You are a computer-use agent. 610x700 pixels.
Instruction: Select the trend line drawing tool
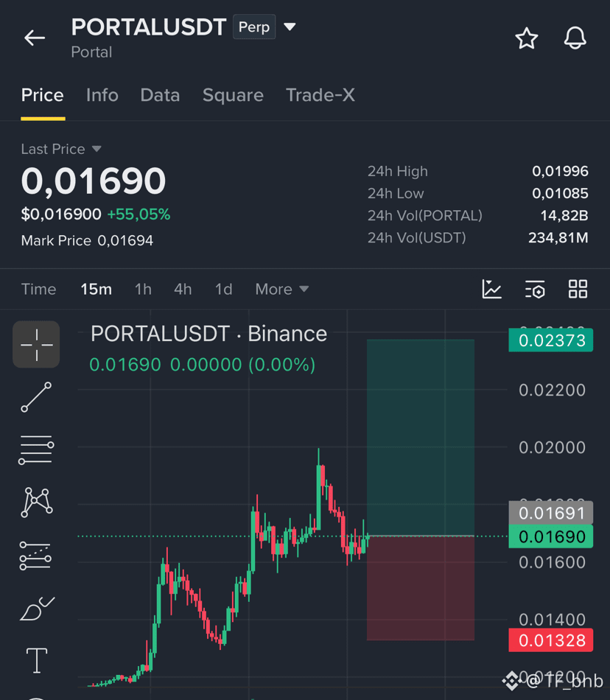coord(36,397)
